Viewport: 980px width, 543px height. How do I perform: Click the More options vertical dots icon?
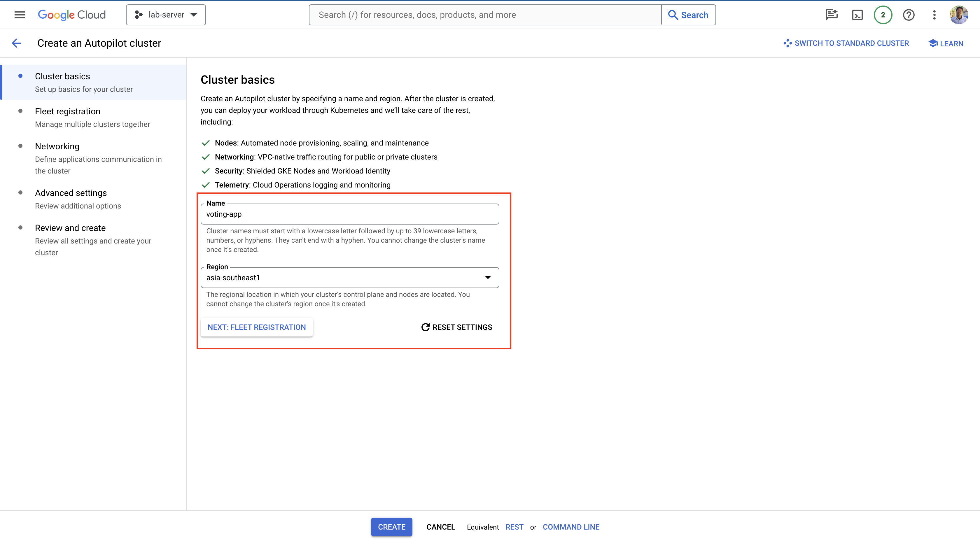(934, 14)
